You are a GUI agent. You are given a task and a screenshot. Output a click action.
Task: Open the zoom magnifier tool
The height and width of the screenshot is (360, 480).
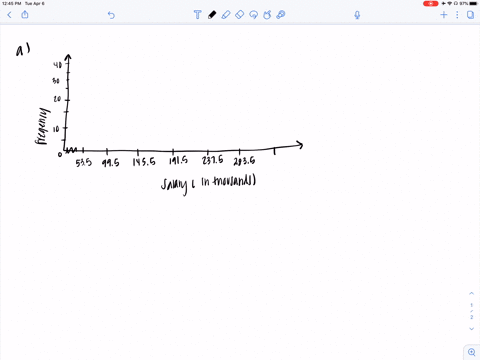[x=472, y=352]
